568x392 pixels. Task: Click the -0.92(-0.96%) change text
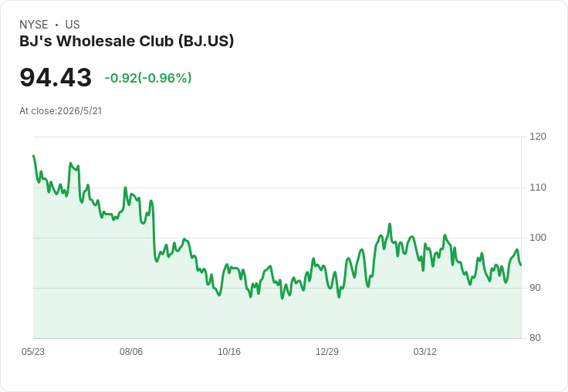[x=148, y=78]
